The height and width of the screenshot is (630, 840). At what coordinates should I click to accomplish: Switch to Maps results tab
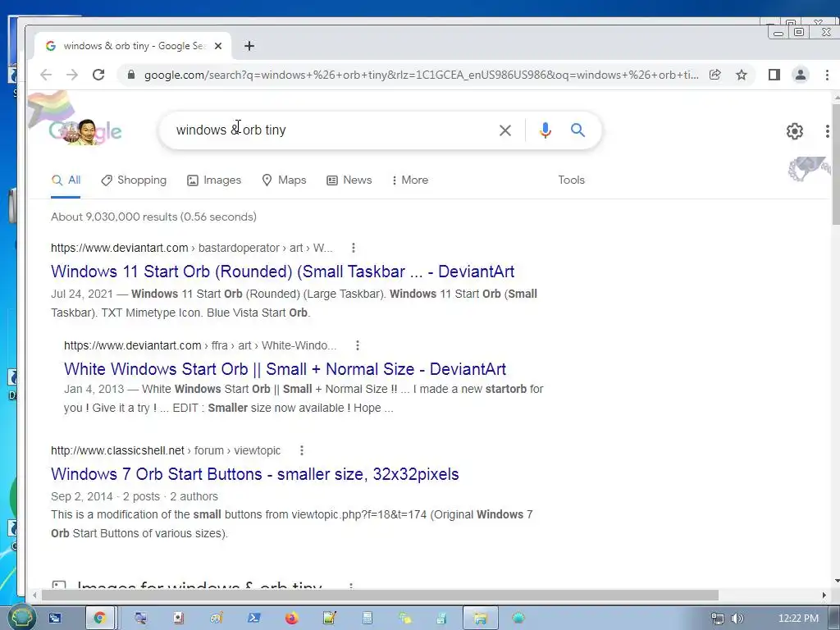[284, 180]
